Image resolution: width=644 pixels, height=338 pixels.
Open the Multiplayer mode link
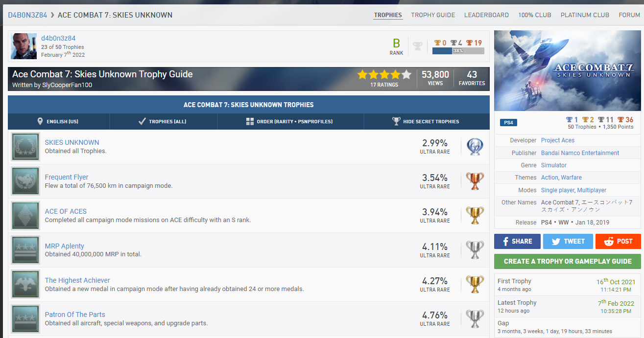[592, 190]
